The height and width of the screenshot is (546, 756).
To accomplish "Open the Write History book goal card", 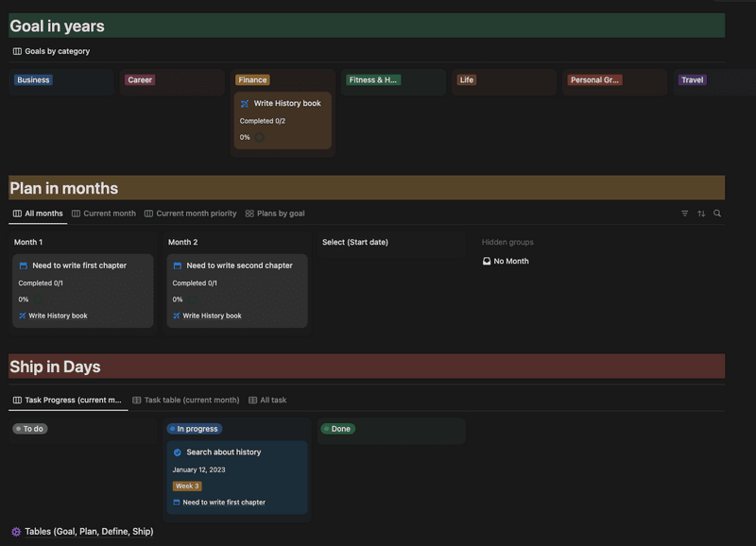I will click(x=283, y=121).
